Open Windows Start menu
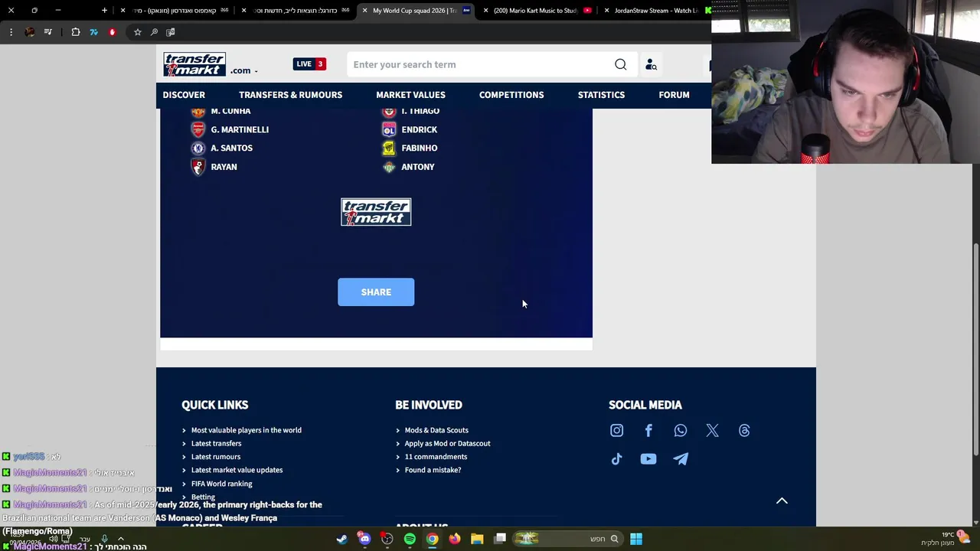This screenshot has height=551, width=980. pos(636,539)
